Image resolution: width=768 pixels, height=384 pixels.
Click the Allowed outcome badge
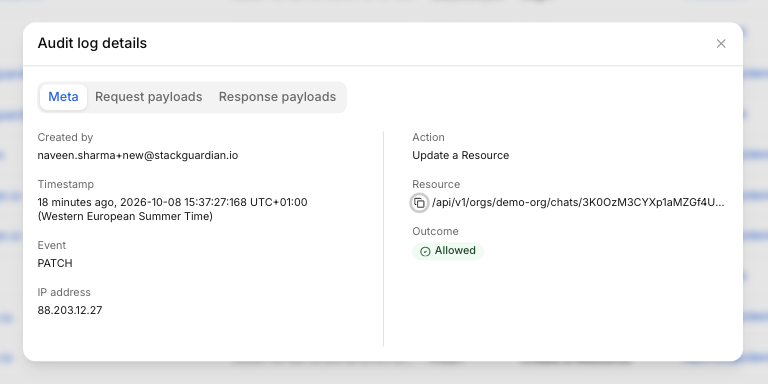(448, 251)
